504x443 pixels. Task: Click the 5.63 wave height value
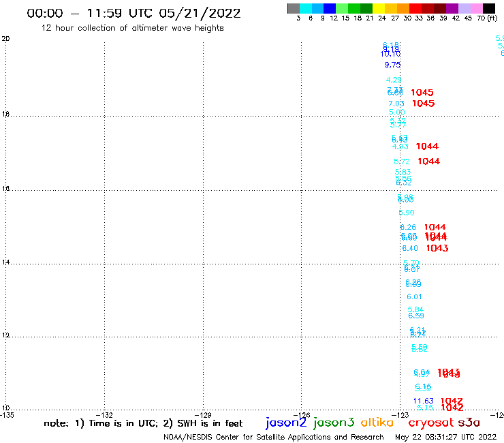pyautogui.click(x=403, y=172)
